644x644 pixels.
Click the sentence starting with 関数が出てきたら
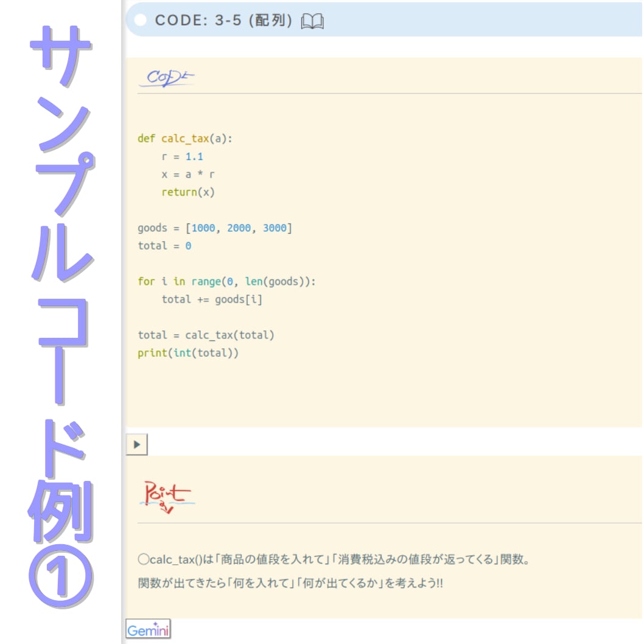click(291, 583)
